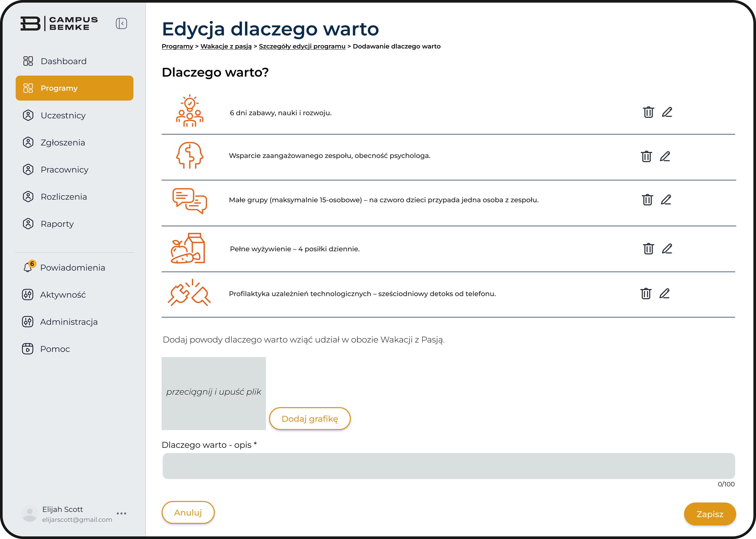Edit the '6 dni zabawy' reason
The image size is (756, 539).
pyautogui.click(x=667, y=112)
